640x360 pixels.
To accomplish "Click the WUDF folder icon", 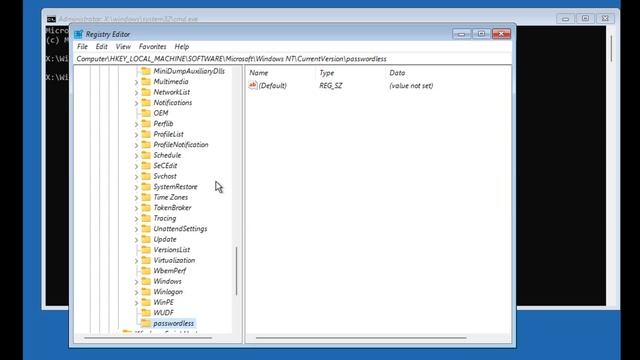I will pyautogui.click(x=146, y=313).
